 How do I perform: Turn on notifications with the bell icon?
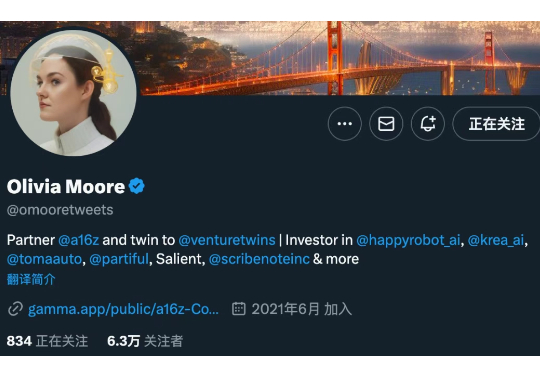coord(428,124)
